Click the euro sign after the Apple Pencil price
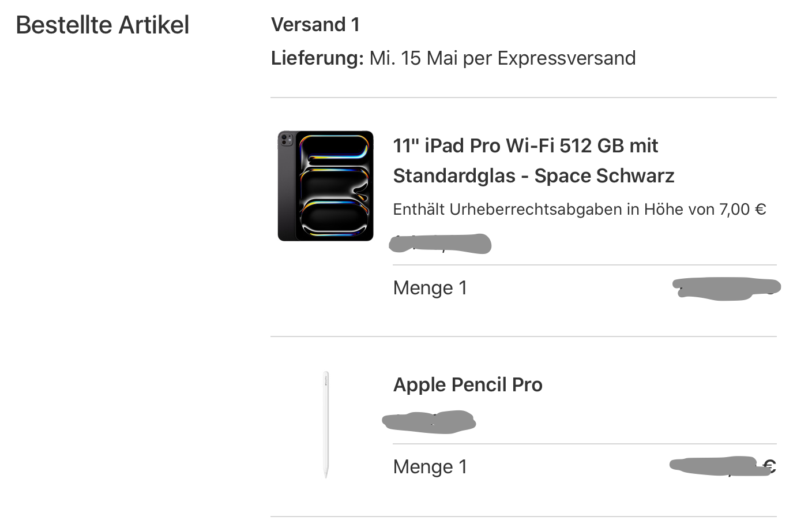Viewport: 812px width, 531px height. click(769, 466)
